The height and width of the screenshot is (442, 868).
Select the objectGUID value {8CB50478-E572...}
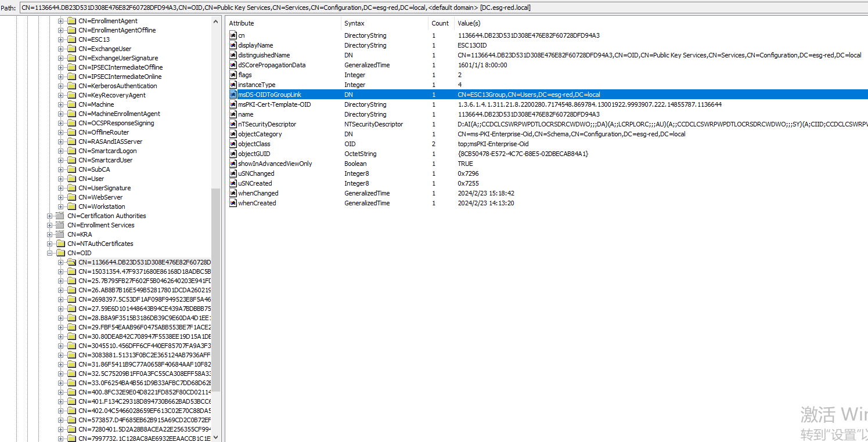[523, 154]
